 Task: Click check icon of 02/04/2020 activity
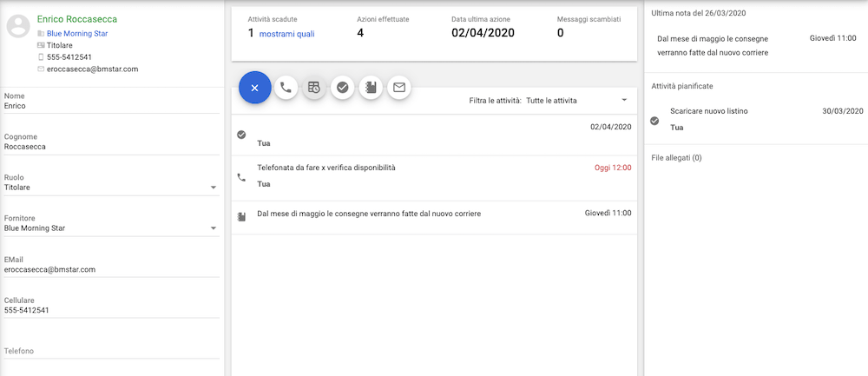[x=240, y=135]
